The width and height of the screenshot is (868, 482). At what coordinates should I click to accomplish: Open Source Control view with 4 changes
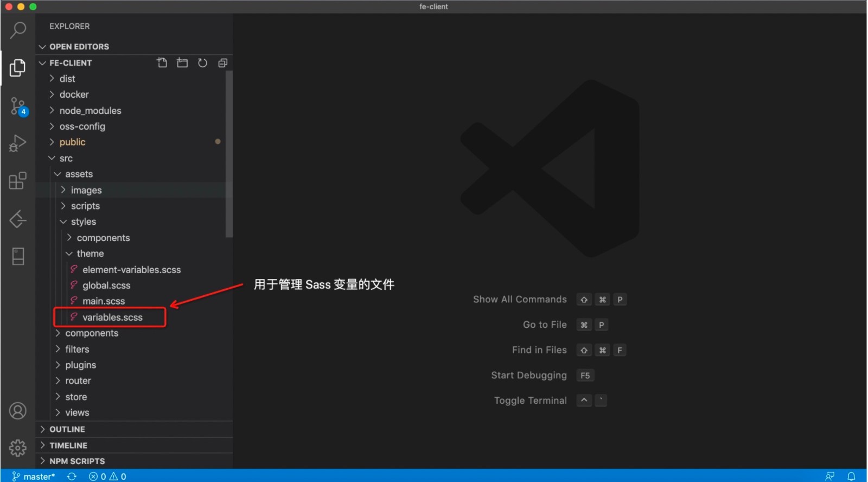[18, 106]
